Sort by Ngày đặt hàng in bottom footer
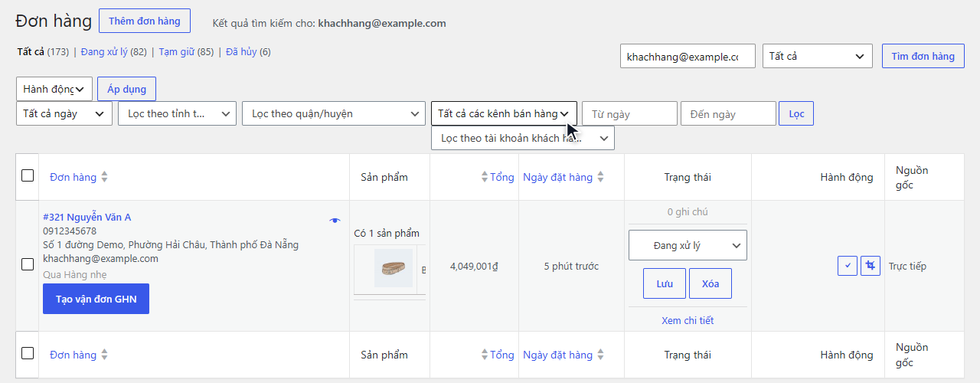This screenshot has width=980, height=383. coord(563,355)
